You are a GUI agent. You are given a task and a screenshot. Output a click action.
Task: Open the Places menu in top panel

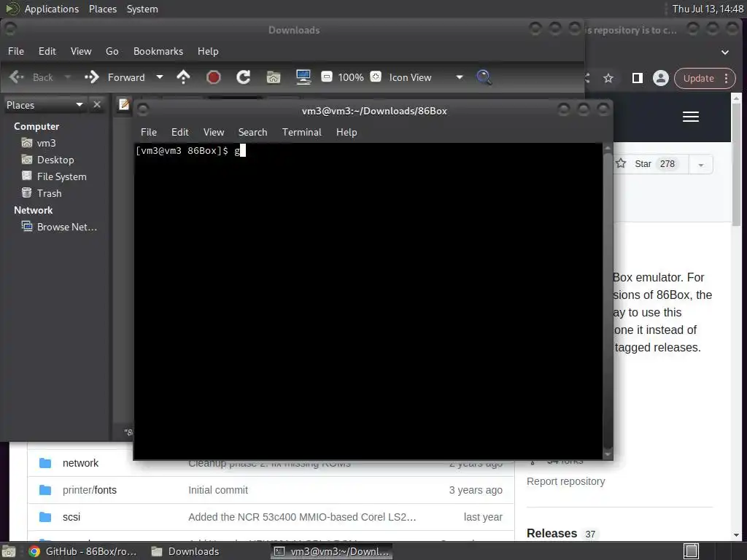click(102, 9)
